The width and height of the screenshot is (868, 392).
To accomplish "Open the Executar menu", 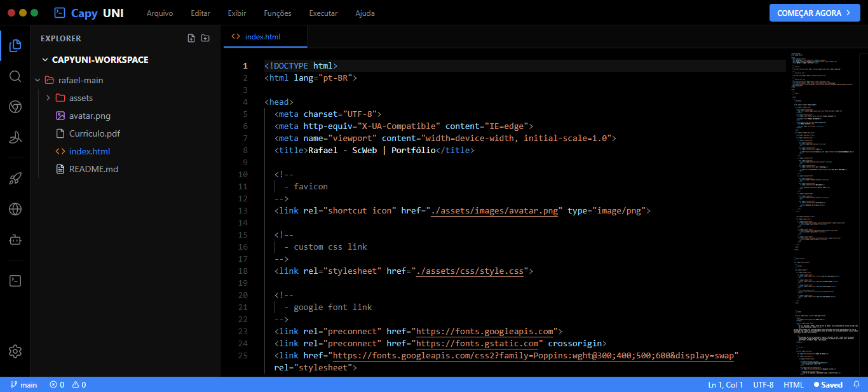I will coord(323,13).
